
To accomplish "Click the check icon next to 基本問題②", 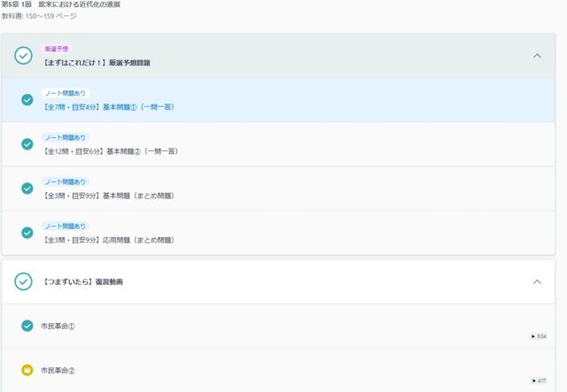I will (27, 144).
